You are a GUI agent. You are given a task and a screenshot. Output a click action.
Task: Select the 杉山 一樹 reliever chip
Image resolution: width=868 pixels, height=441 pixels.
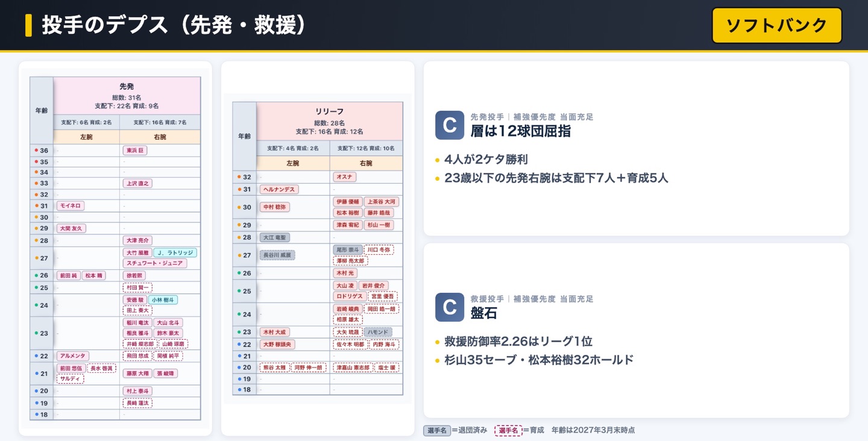(379, 225)
